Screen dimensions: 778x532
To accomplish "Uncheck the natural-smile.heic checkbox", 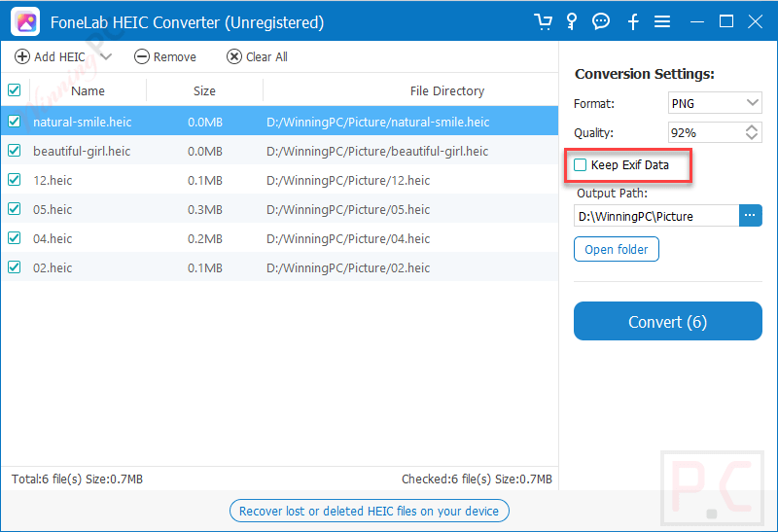I will (x=15, y=122).
